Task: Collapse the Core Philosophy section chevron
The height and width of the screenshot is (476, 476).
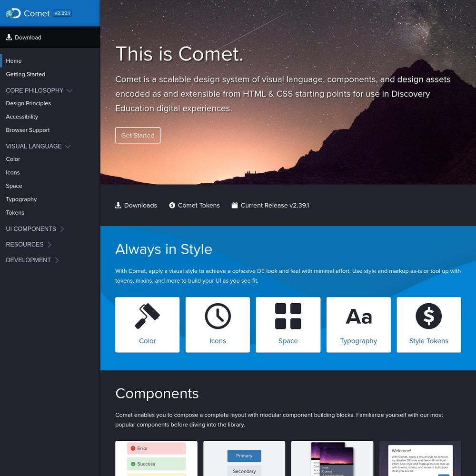Action: point(69,90)
